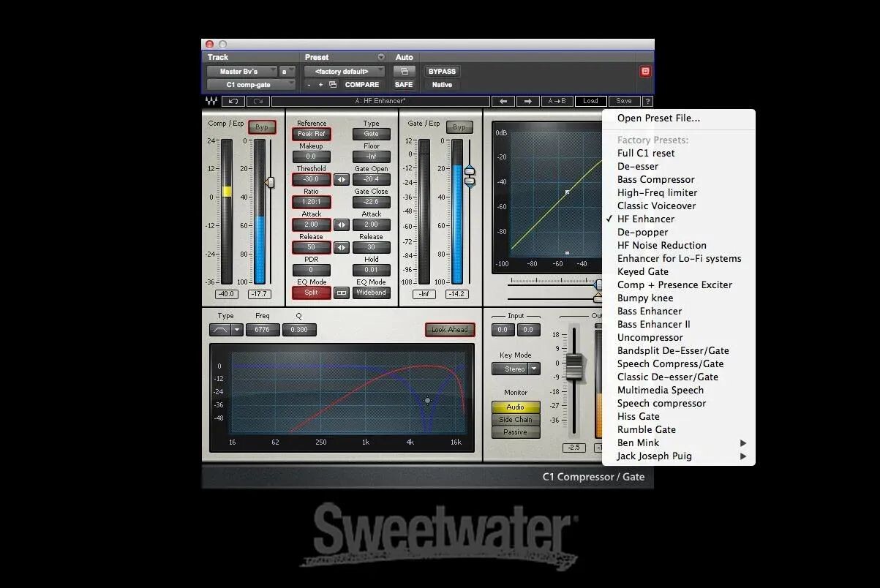Click the Save button
Viewport: 880px width, 588px height.
click(624, 102)
